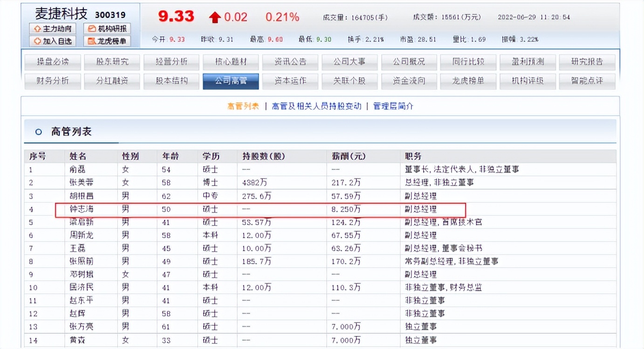Open the 研究报告 tab
This screenshot has width=644, height=349.
(x=587, y=61)
